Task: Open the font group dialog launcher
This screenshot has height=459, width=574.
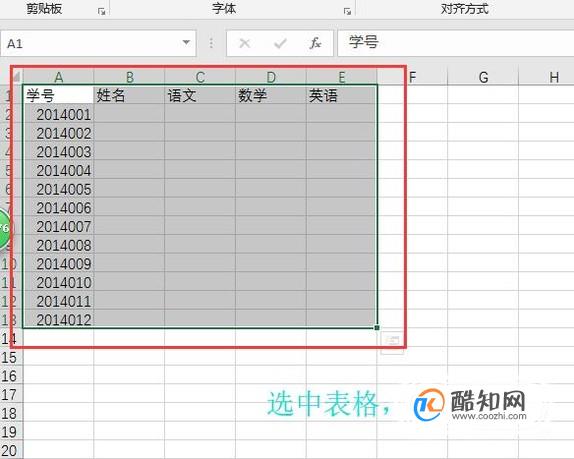Action: coord(347,12)
